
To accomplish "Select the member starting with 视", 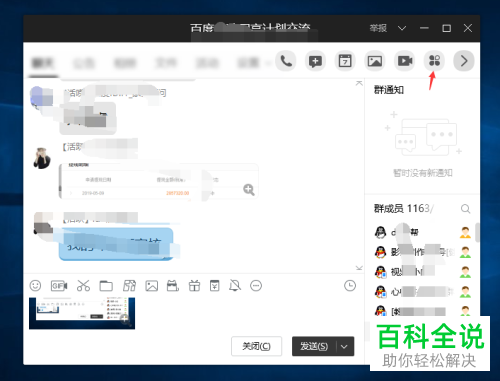I will pyautogui.click(x=423, y=272).
